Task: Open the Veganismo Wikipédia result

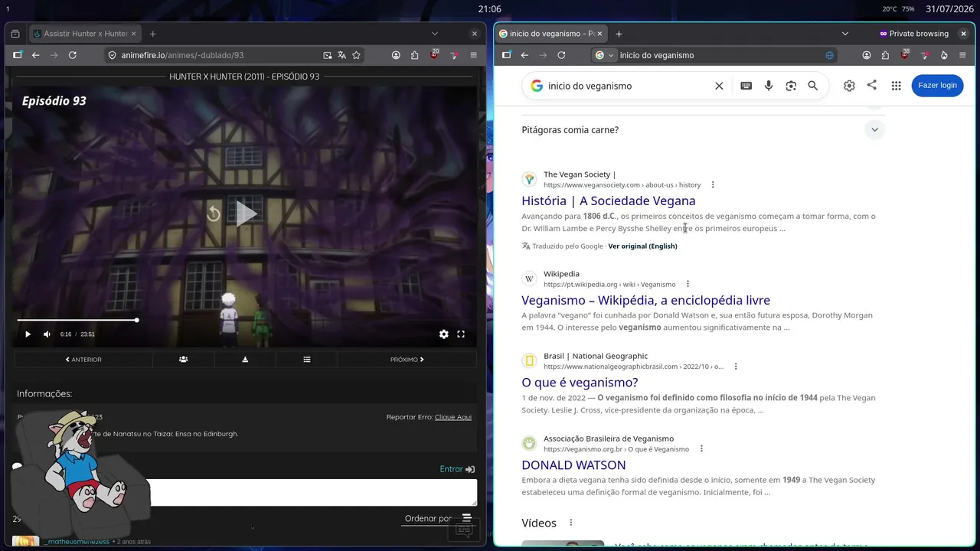Action: click(x=645, y=300)
